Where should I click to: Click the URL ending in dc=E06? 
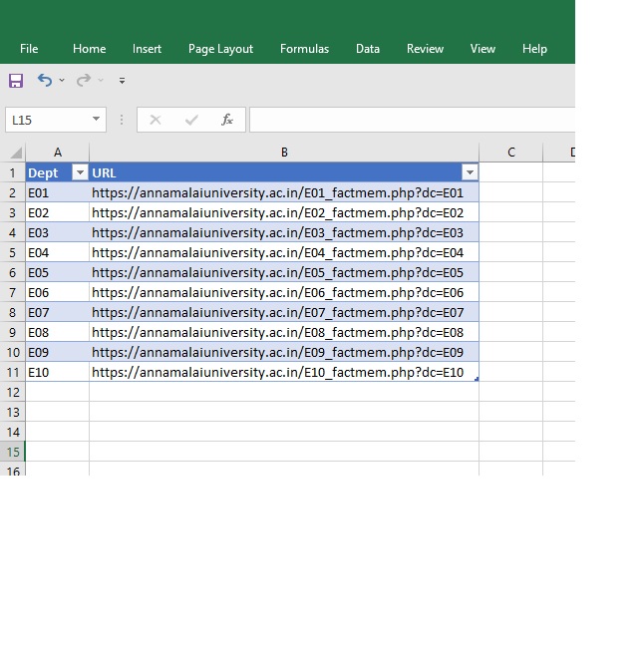[x=278, y=292]
